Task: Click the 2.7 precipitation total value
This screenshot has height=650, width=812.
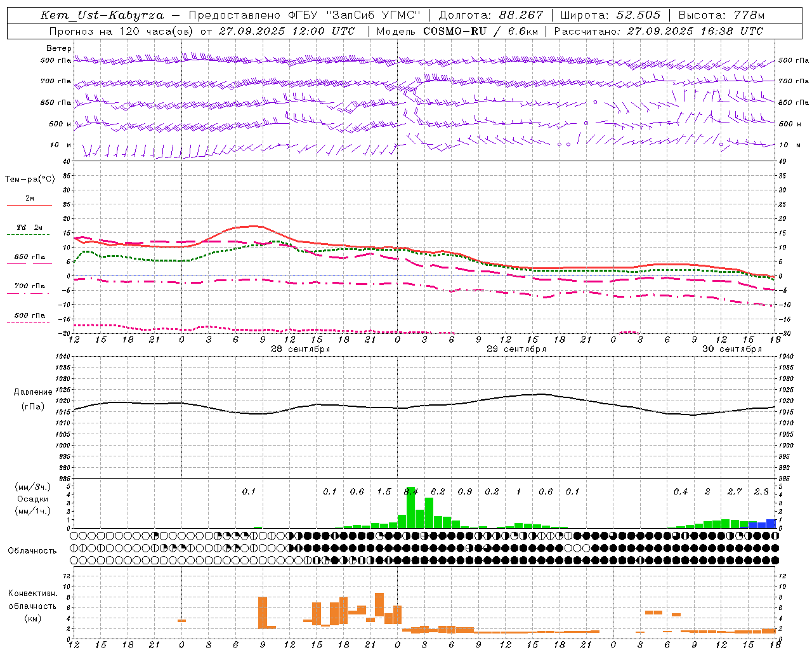Action: pos(735,491)
